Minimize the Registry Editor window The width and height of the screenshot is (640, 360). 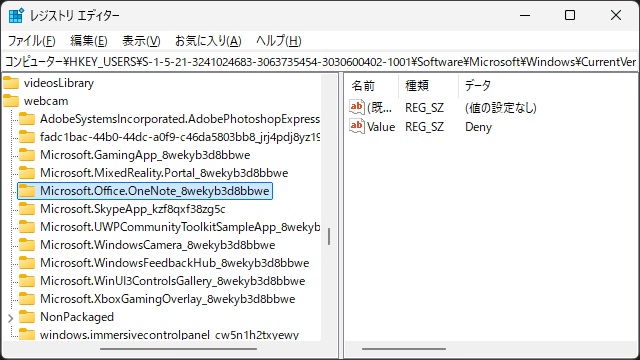(x=525, y=16)
